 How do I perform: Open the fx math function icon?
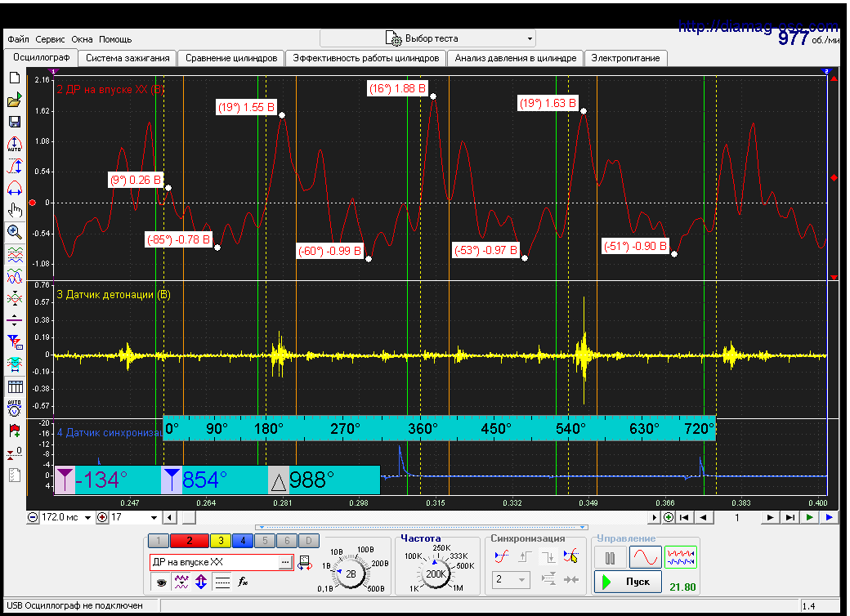click(243, 582)
